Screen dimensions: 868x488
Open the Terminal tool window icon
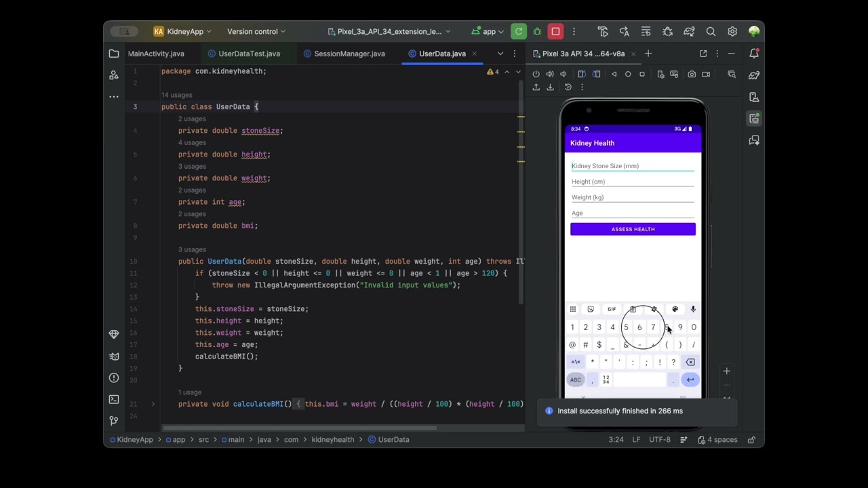[x=114, y=399]
